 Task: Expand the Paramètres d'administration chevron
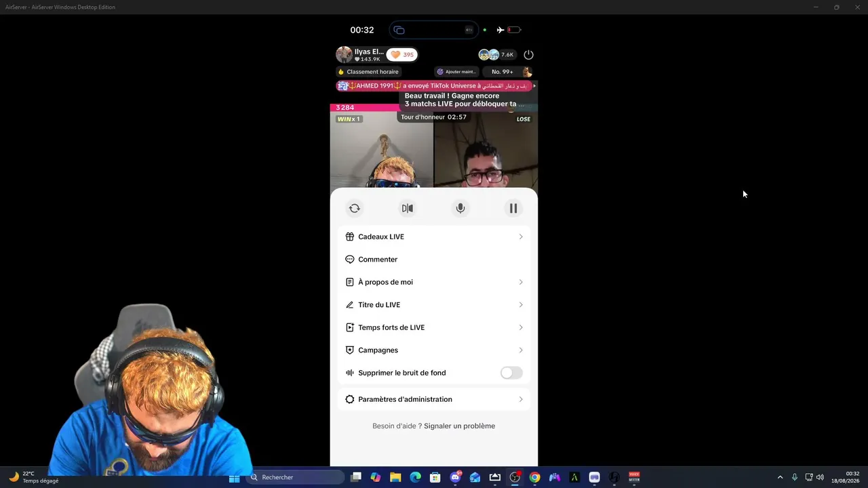point(521,399)
